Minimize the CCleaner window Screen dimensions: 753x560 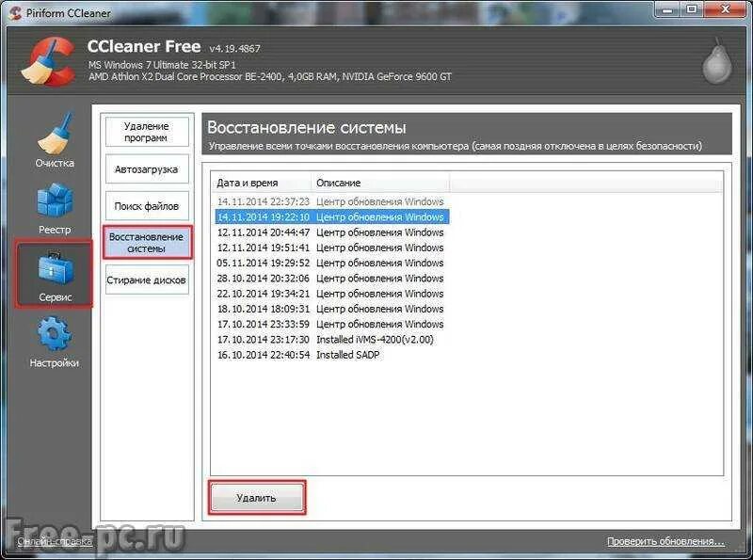point(667,9)
